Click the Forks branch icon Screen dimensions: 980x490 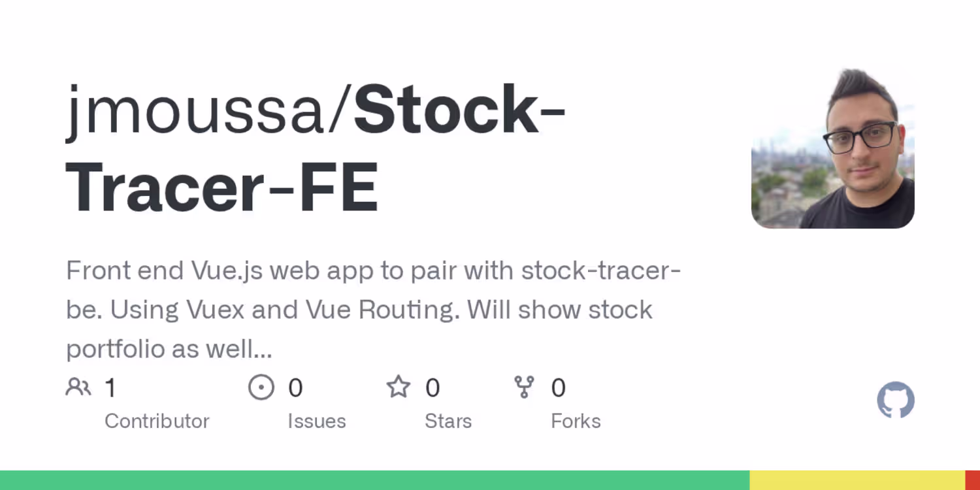[524, 387]
